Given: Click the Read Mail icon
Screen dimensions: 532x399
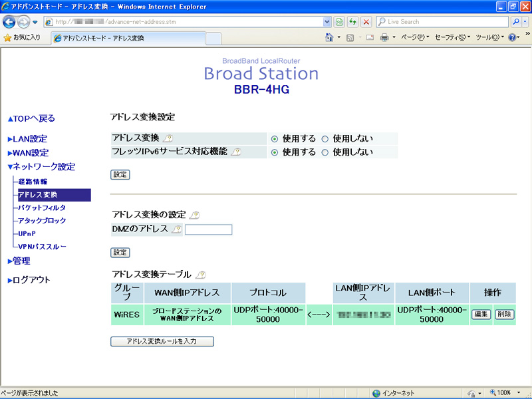Looking at the screenshot, I should tap(370, 38).
